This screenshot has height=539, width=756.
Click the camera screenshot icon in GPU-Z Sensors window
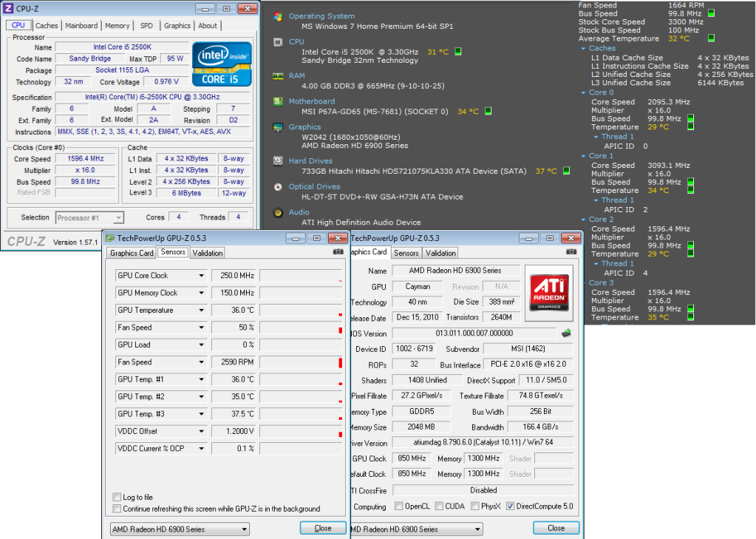tap(338, 252)
